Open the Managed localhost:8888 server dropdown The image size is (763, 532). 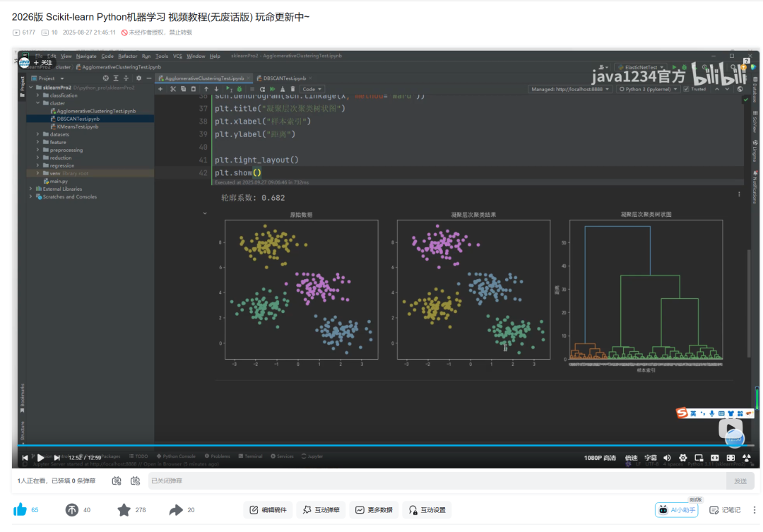point(570,89)
